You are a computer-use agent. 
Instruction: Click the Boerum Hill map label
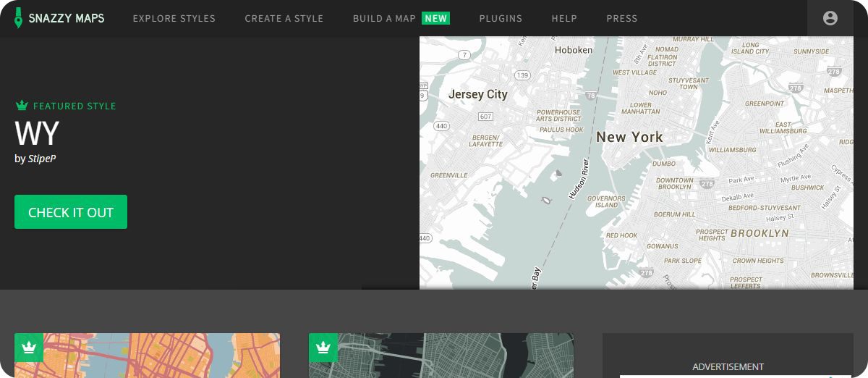pos(674,214)
